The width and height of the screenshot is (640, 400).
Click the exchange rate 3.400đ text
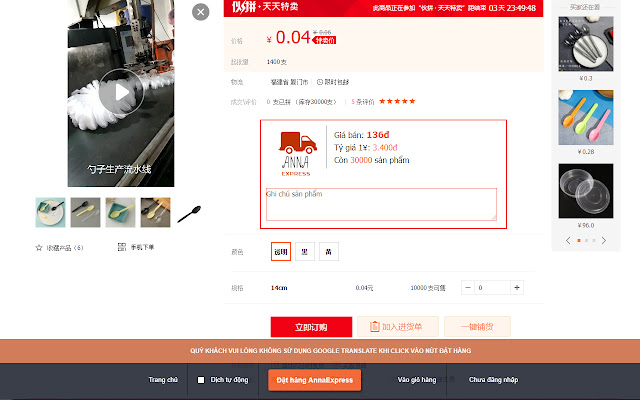tap(385, 147)
